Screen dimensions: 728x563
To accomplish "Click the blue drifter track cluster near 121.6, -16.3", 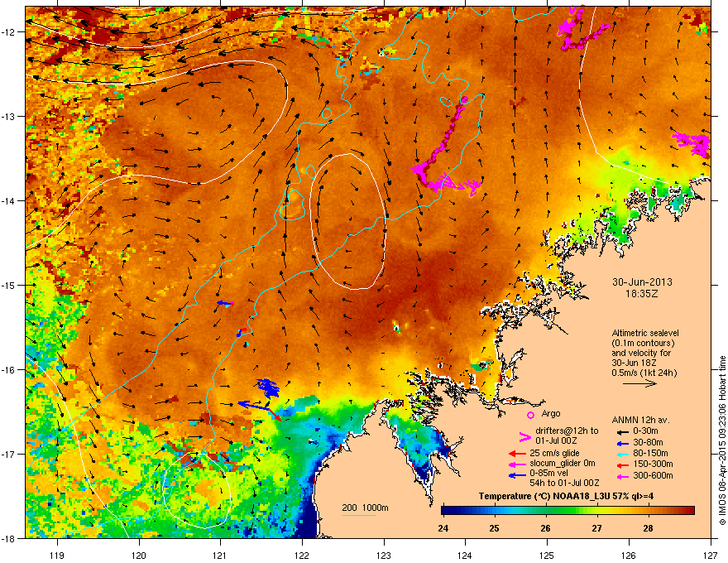I will (x=268, y=387).
